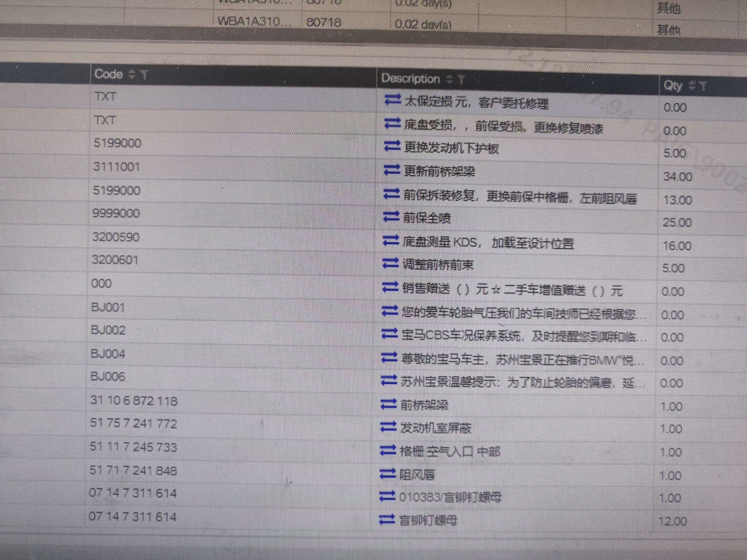The width and height of the screenshot is (747, 560).
Task: Click quantity 34.00 cell
Action: [678, 177]
